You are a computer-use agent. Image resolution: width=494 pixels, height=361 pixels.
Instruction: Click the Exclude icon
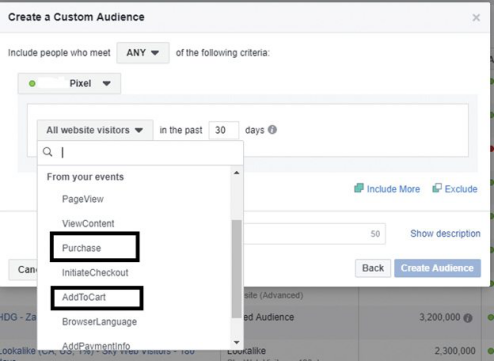coord(437,188)
